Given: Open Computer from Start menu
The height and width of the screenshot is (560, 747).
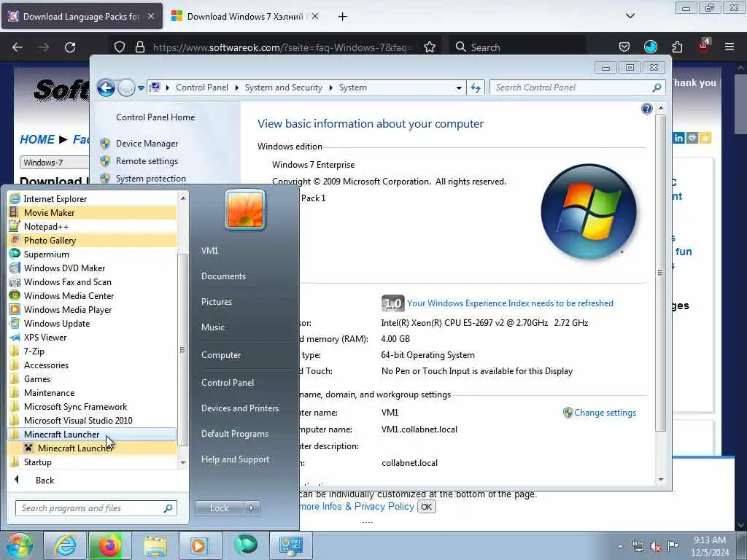Looking at the screenshot, I should tap(221, 355).
